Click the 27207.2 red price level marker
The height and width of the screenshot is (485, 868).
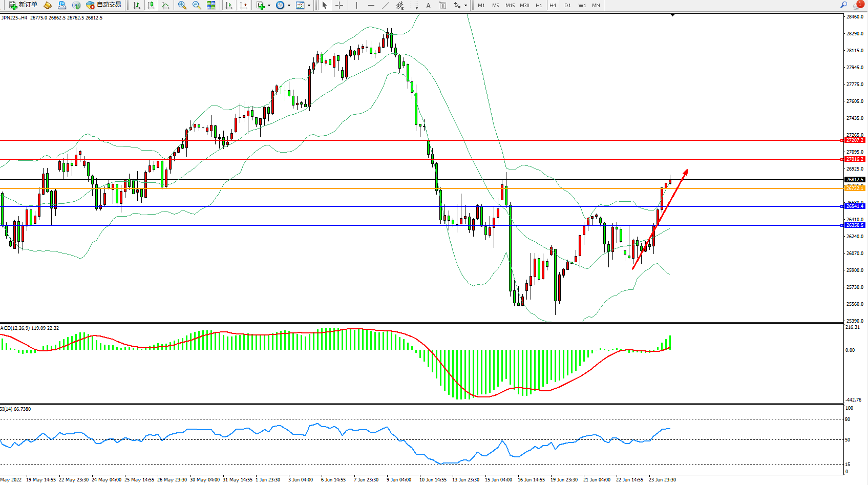point(854,140)
